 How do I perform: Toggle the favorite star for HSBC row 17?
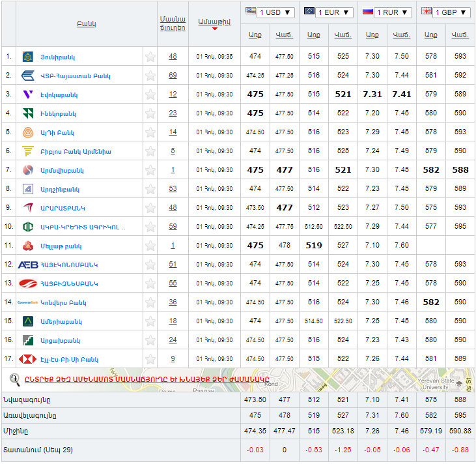tap(150, 359)
